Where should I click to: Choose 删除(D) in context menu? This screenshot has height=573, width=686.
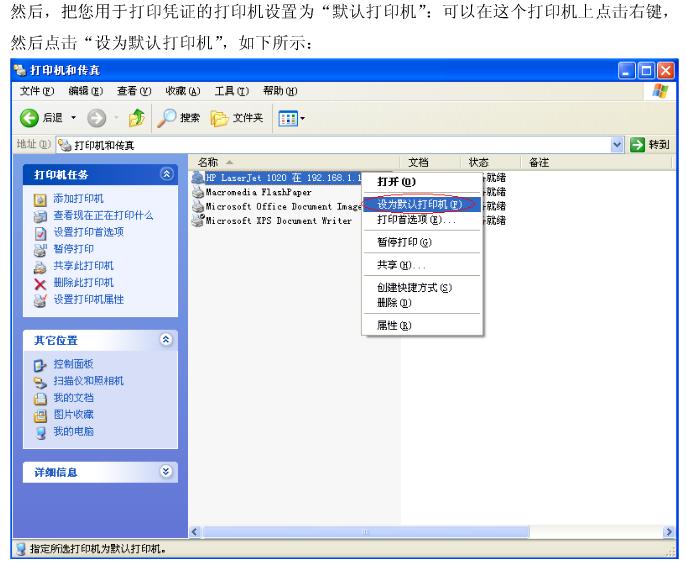(x=422, y=303)
